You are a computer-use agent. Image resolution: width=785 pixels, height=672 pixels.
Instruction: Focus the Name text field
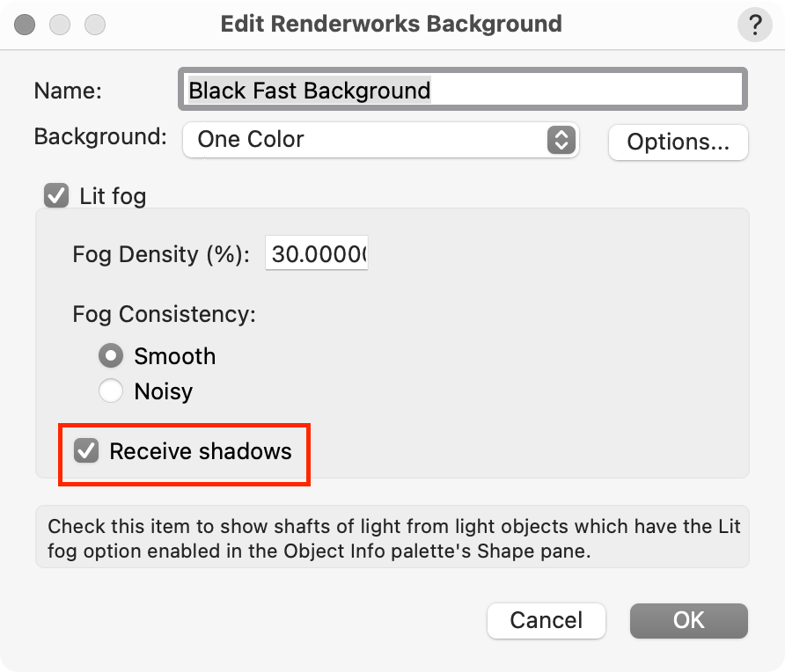[x=463, y=91]
